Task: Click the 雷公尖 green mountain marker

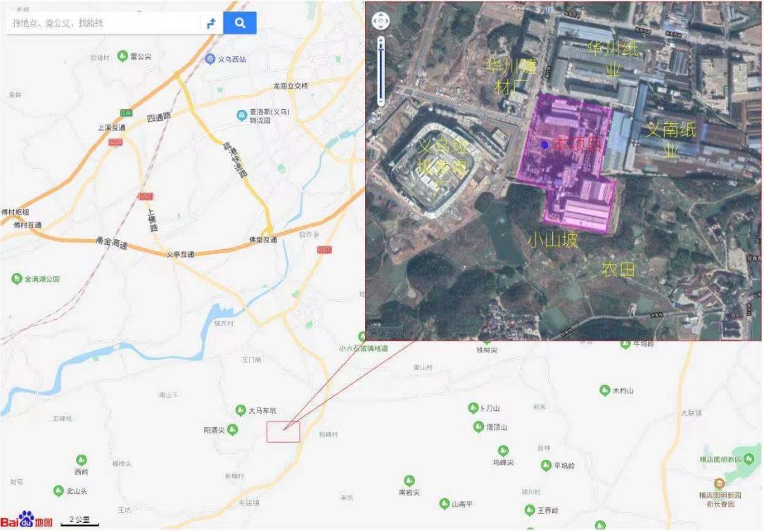Action: (123, 56)
